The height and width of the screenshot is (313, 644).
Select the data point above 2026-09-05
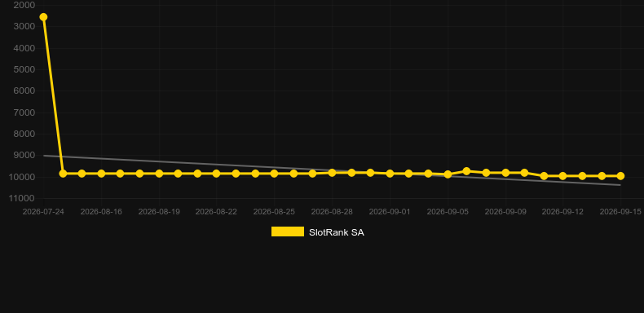(448, 174)
